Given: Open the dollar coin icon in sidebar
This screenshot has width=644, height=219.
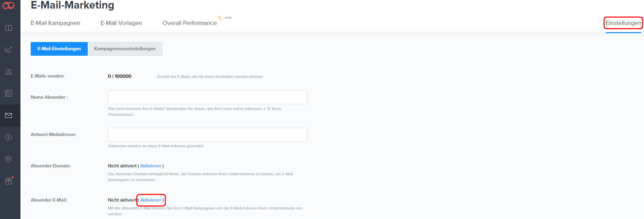Looking at the screenshot, I should (x=9, y=137).
